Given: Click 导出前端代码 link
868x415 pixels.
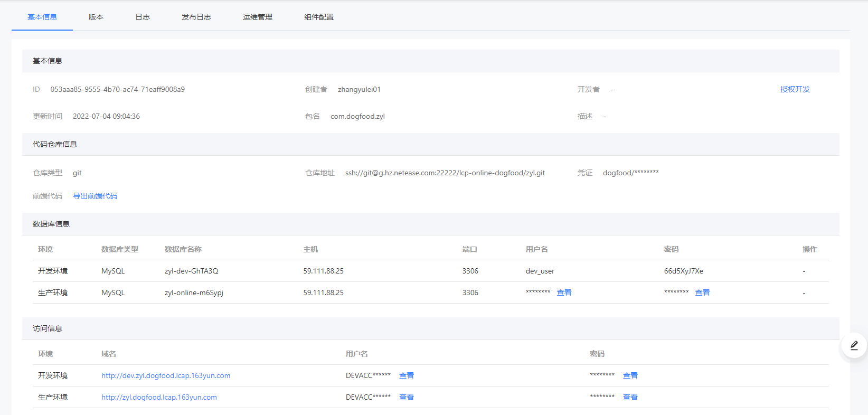Looking at the screenshot, I should click(95, 196).
